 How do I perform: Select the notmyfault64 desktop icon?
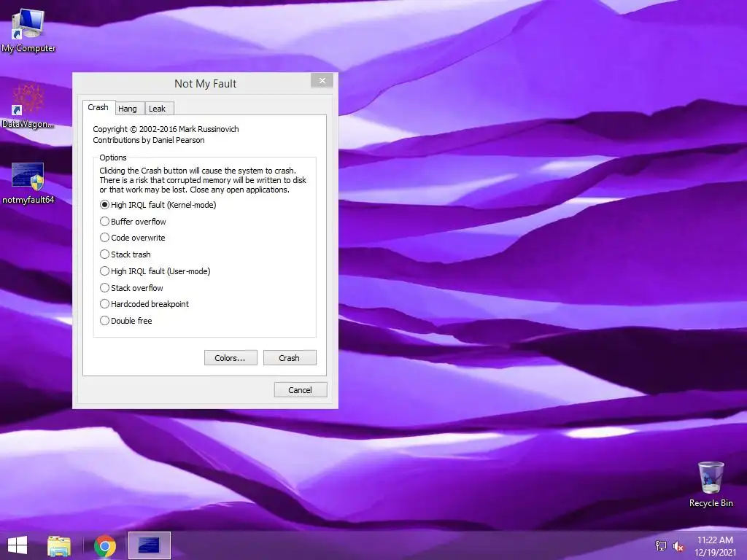coord(28,183)
